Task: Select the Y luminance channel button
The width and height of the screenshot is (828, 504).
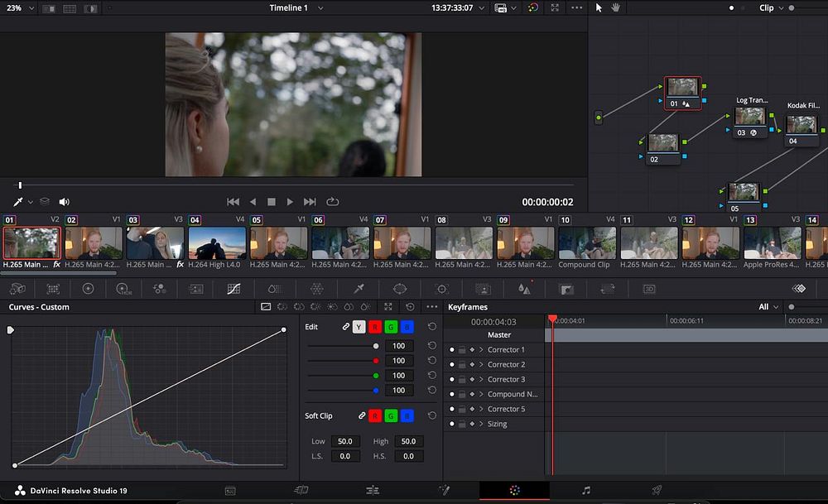Action: [x=359, y=327]
